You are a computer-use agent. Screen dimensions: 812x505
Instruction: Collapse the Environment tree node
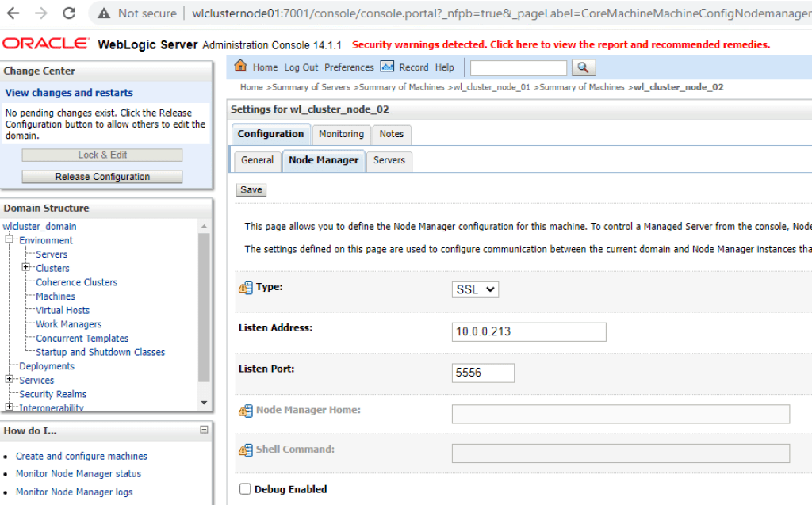click(x=10, y=240)
